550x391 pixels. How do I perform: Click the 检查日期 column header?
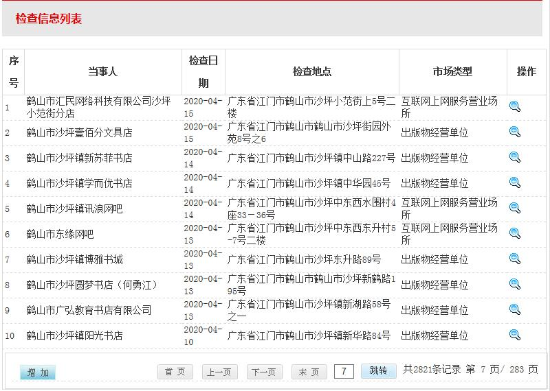click(203, 72)
